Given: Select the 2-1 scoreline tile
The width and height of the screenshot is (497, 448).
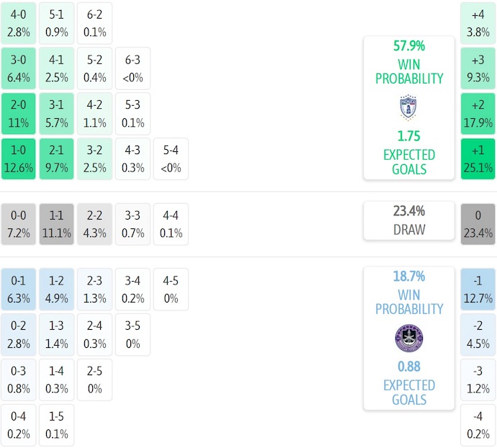Looking at the screenshot, I should (57, 159).
